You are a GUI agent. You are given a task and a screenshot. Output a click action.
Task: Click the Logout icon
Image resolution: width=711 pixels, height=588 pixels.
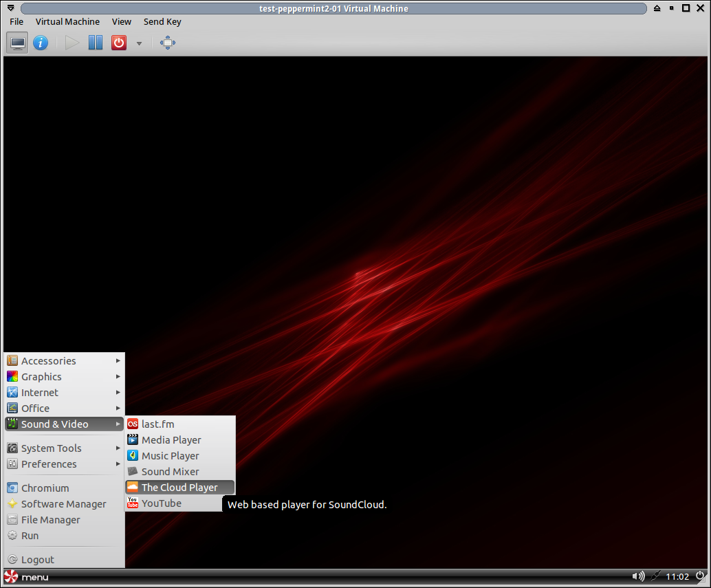click(x=12, y=560)
